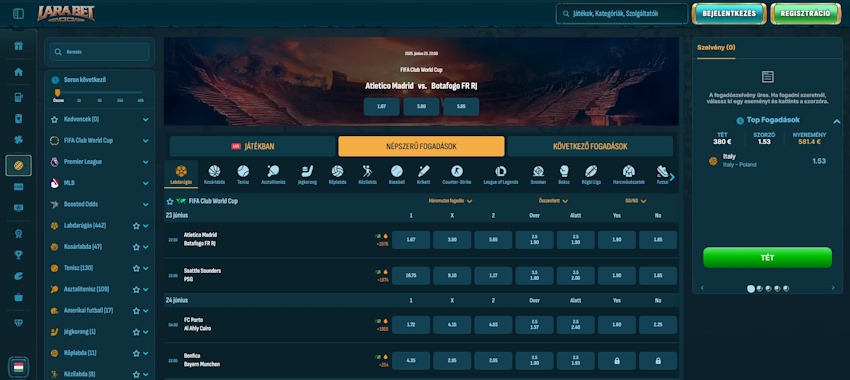Adjust the Soron következő time slider handle

57,93
